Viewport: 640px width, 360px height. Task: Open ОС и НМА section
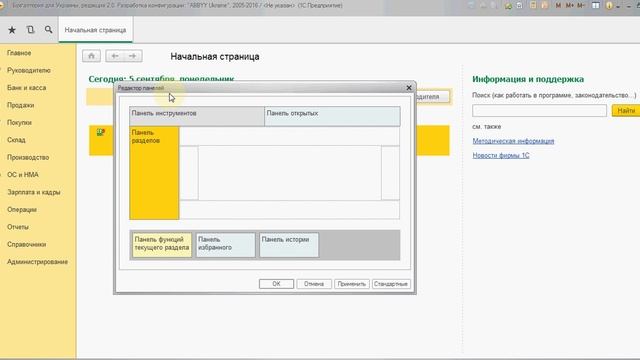point(23,175)
